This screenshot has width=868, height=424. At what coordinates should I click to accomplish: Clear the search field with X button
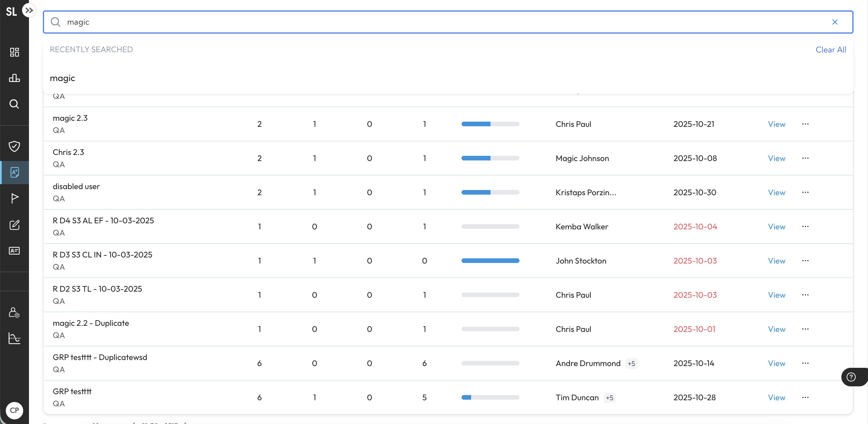835,22
